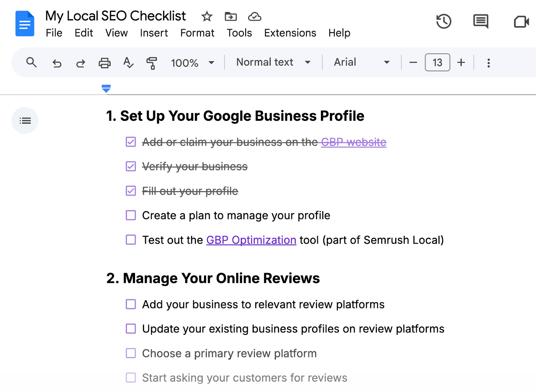Image resolution: width=536 pixels, height=392 pixels.
Task: Click the print icon
Action: pos(104,63)
